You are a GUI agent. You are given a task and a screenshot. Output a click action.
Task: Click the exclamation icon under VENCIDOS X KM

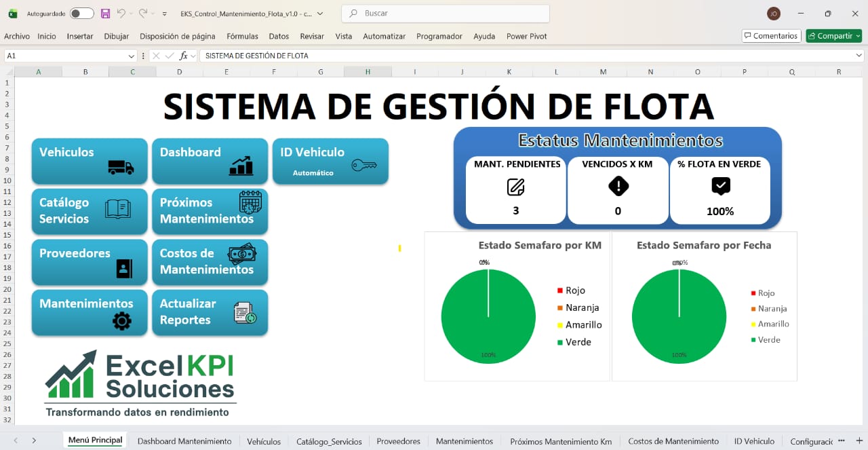618,185
